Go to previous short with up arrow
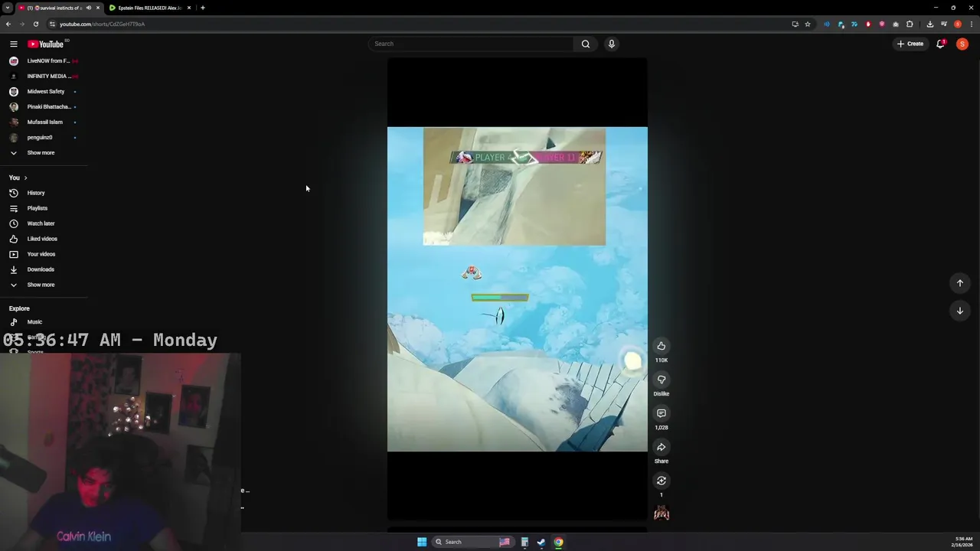Viewport: 980px width, 551px height. click(x=959, y=283)
